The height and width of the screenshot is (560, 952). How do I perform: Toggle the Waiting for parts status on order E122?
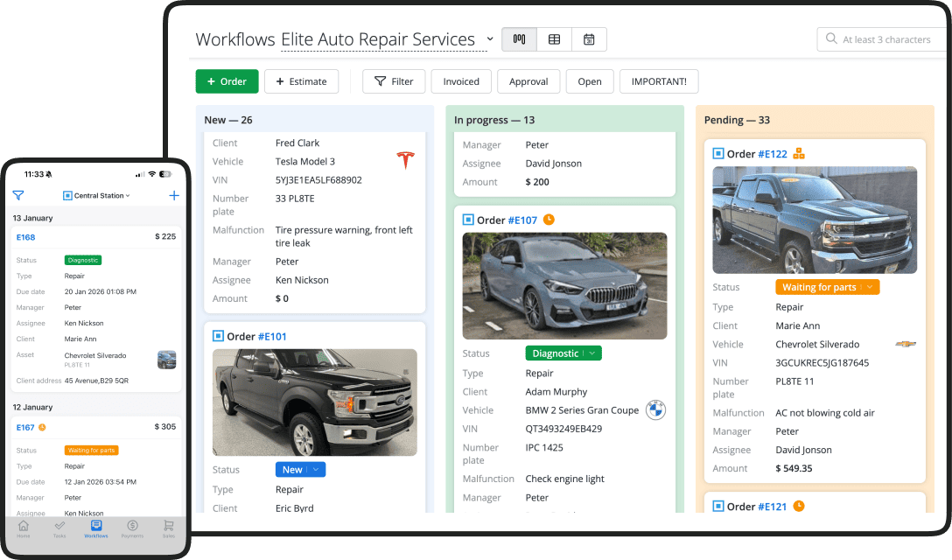coord(827,287)
